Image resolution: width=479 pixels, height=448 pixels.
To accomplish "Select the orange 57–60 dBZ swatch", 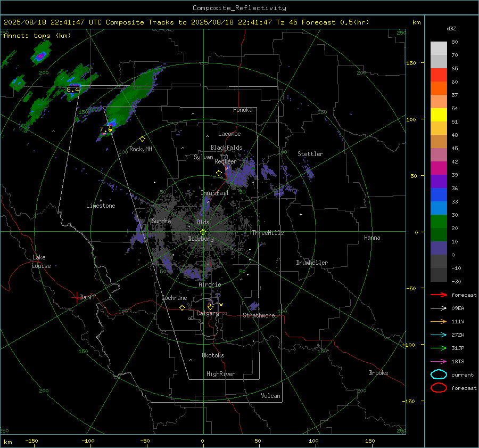I will 439,88.
